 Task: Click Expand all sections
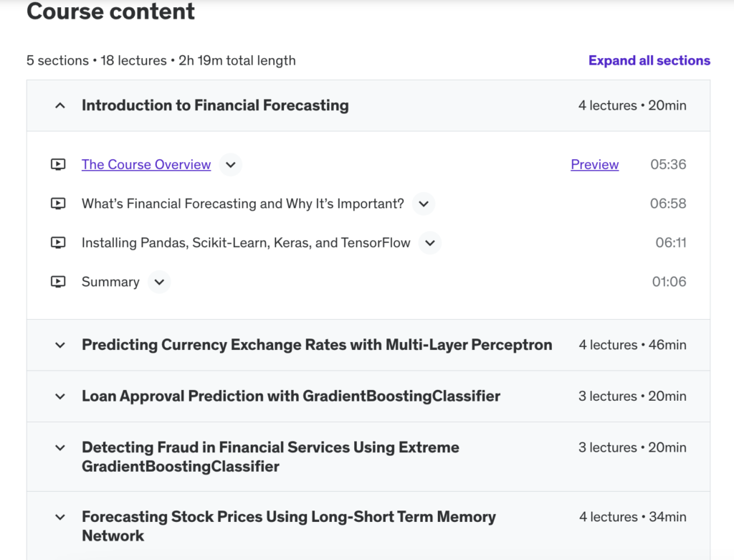tap(649, 60)
